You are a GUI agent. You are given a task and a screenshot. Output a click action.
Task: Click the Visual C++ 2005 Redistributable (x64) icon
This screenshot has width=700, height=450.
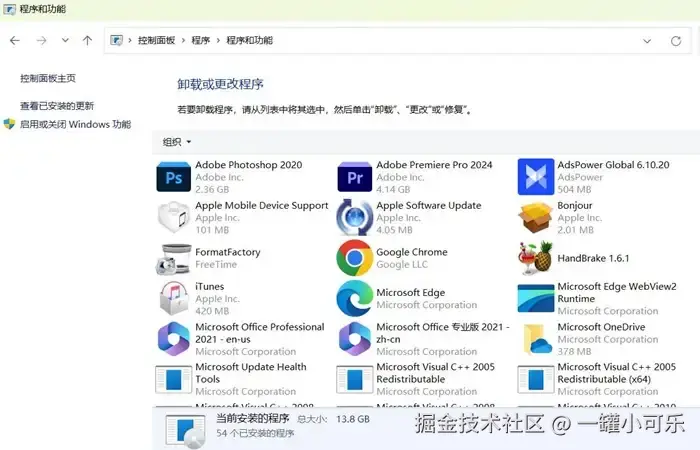(536, 379)
